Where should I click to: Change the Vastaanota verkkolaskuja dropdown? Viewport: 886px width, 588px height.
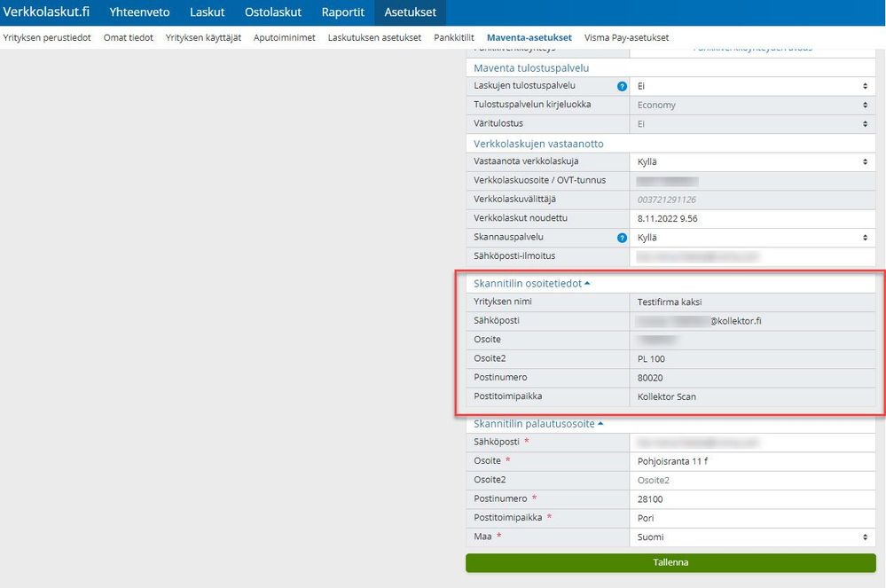pos(753,162)
